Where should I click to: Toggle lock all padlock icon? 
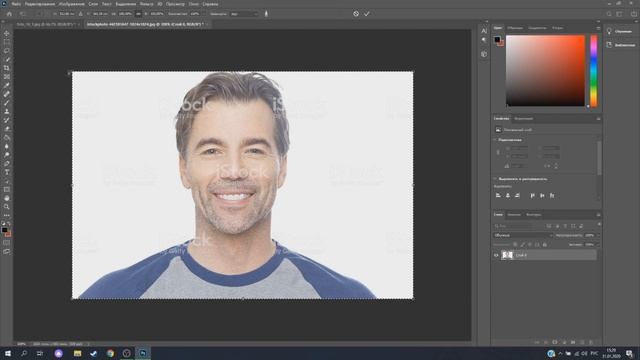tap(544, 244)
